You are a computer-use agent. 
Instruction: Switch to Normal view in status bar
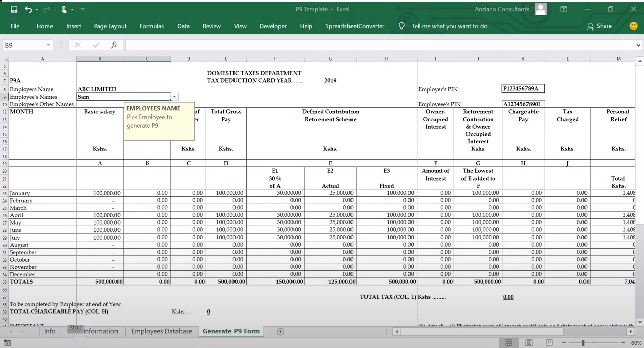509,343
